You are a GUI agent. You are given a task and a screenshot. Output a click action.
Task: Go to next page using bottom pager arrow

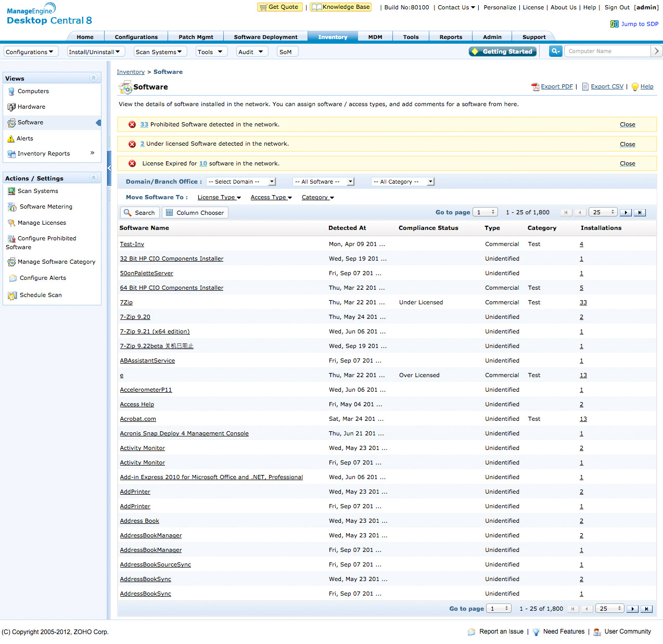[x=633, y=609]
